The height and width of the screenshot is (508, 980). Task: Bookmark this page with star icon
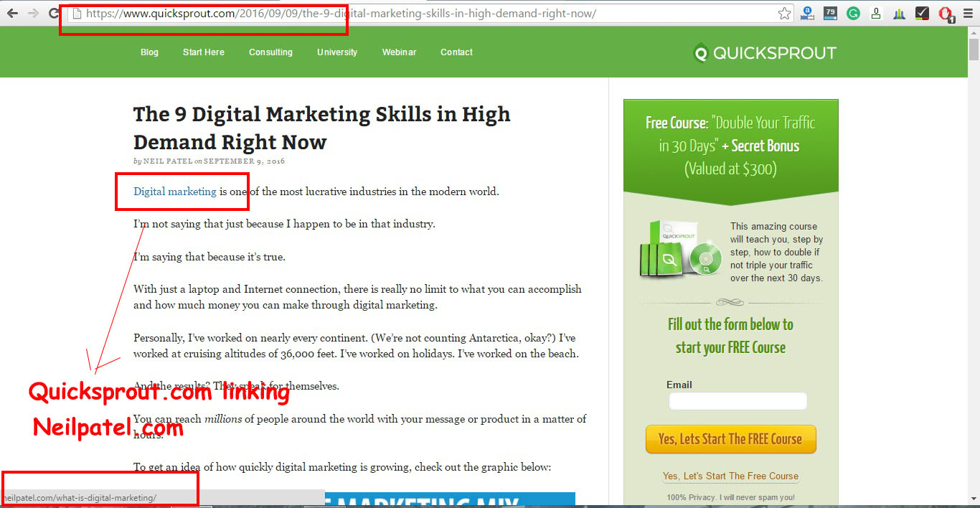[785, 13]
